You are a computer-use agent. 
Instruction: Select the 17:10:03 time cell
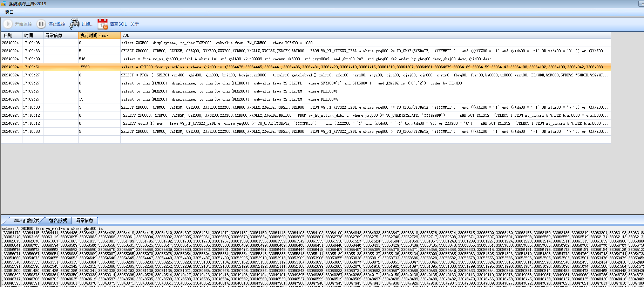coord(33,107)
